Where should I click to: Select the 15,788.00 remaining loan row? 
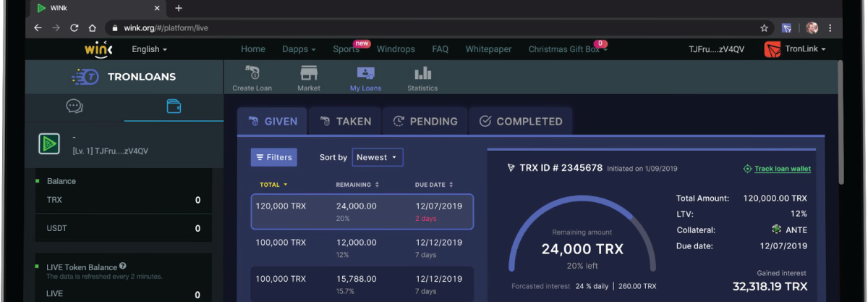(x=362, y=284)
